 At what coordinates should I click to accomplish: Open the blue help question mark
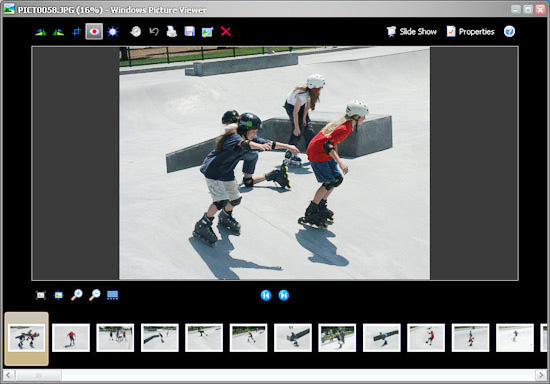509,32
